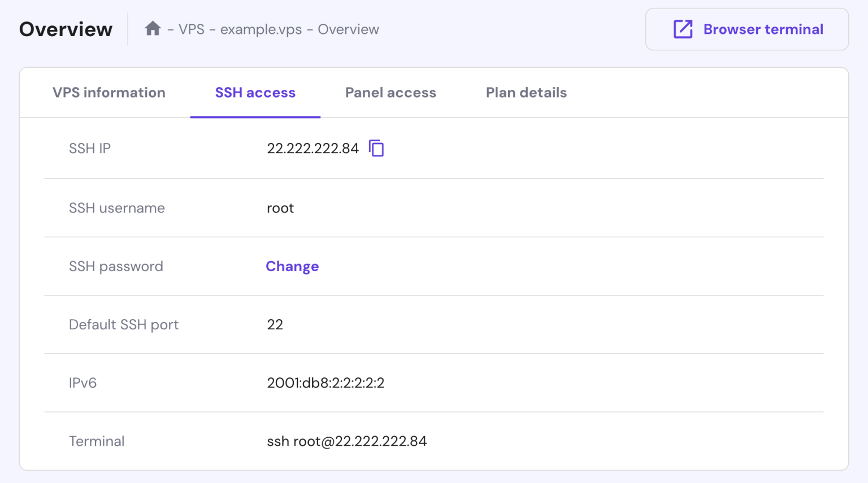Click the copy icon beside the SSH IP

pyautogui.click(x=376, y=148)
